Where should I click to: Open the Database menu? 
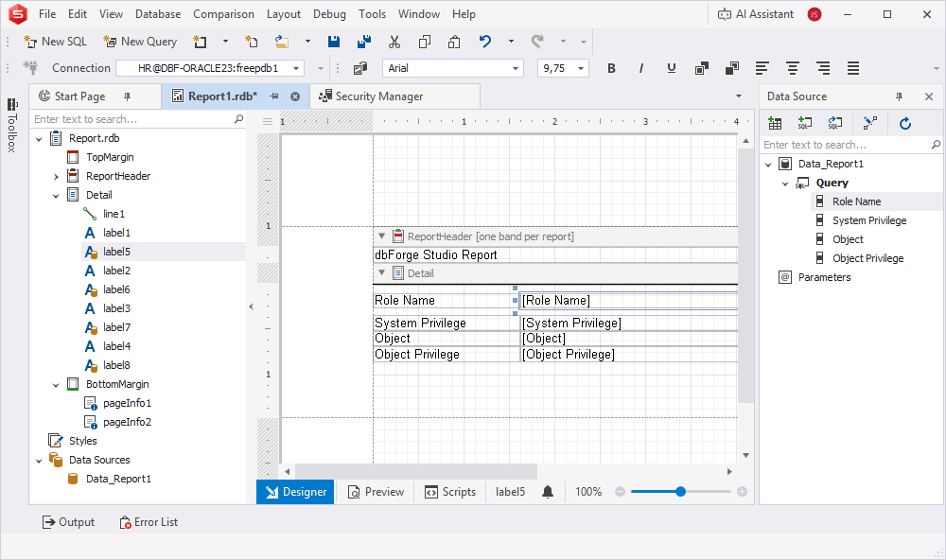(x=158, y=14)
